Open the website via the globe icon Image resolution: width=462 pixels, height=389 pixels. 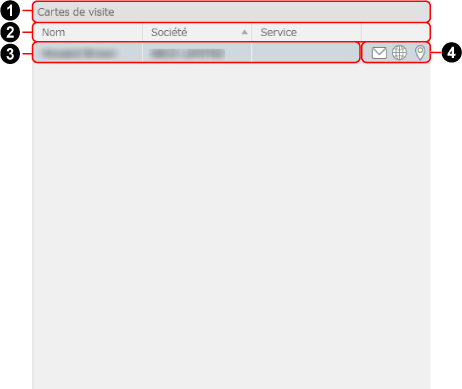tap(399, 53)
